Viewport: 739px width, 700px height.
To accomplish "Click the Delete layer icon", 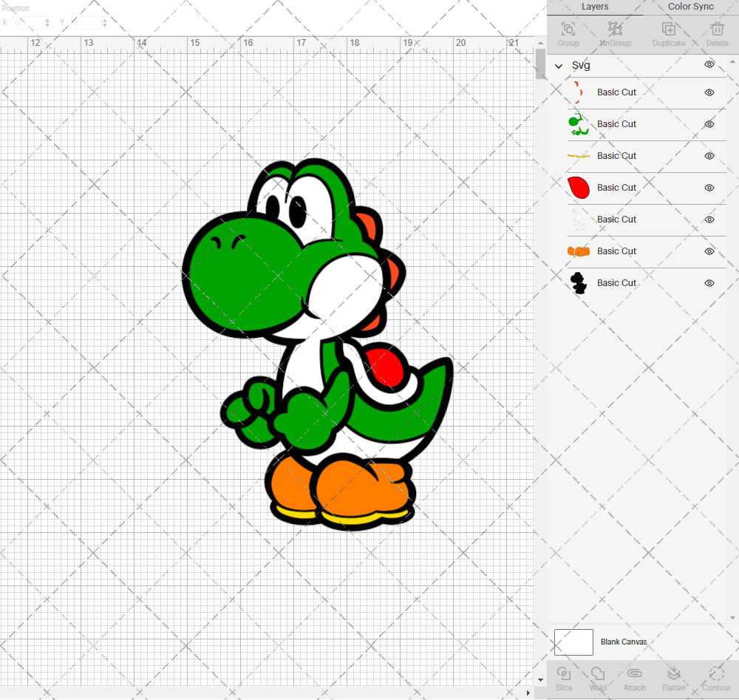I will click(x=717, y=34).
